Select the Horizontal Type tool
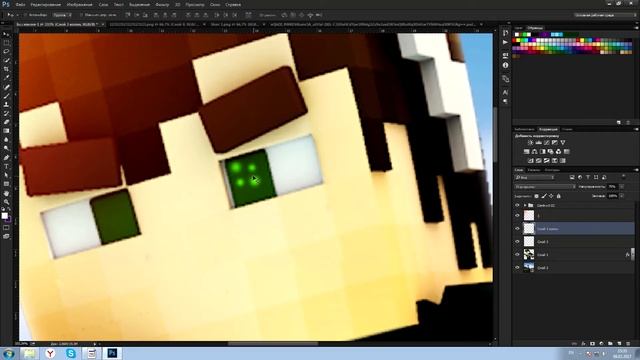 tap(6, 167)
